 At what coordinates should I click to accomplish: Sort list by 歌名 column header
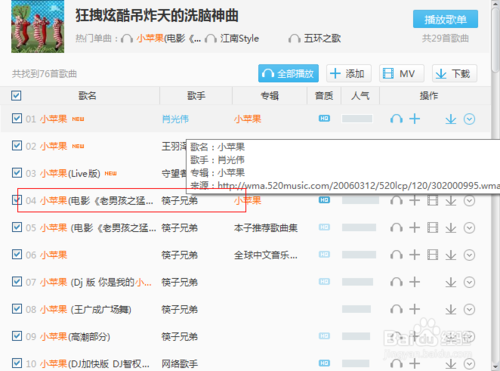87,96
